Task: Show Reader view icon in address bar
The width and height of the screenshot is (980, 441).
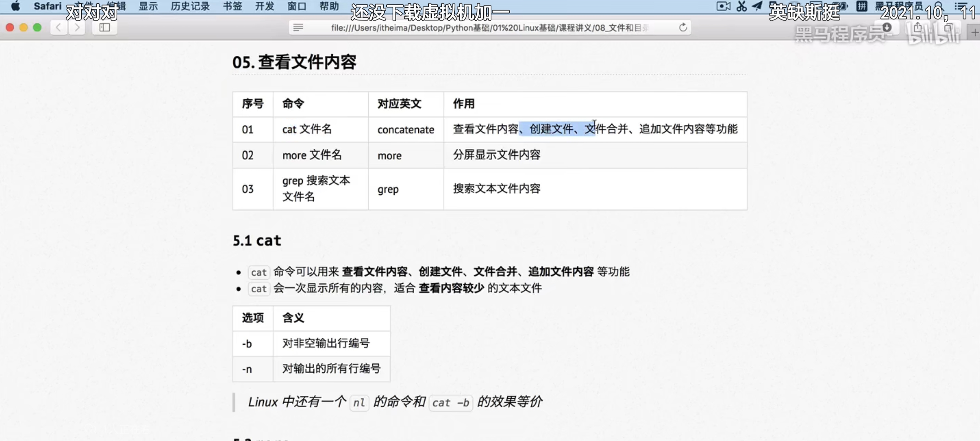Action: (x=298, y=27)
